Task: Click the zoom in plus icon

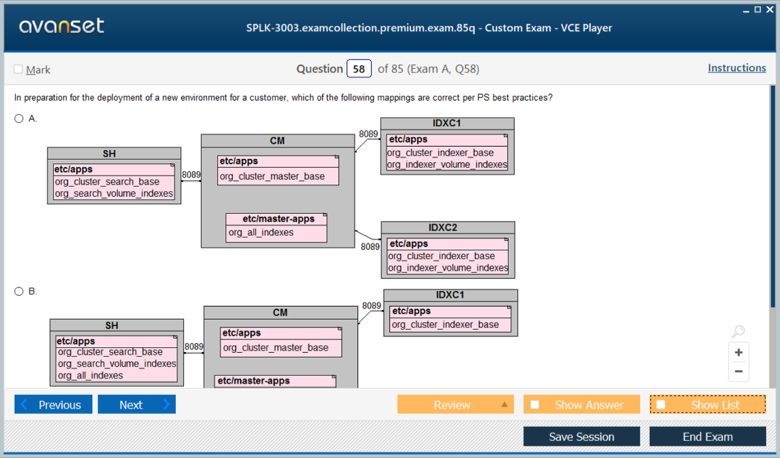Action: click(739, 352)
